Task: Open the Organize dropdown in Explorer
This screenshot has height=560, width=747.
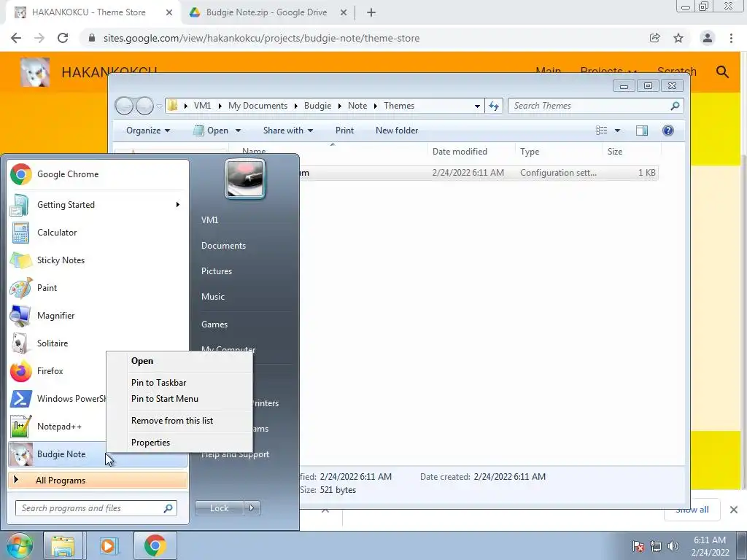Action: pos(147,131)
